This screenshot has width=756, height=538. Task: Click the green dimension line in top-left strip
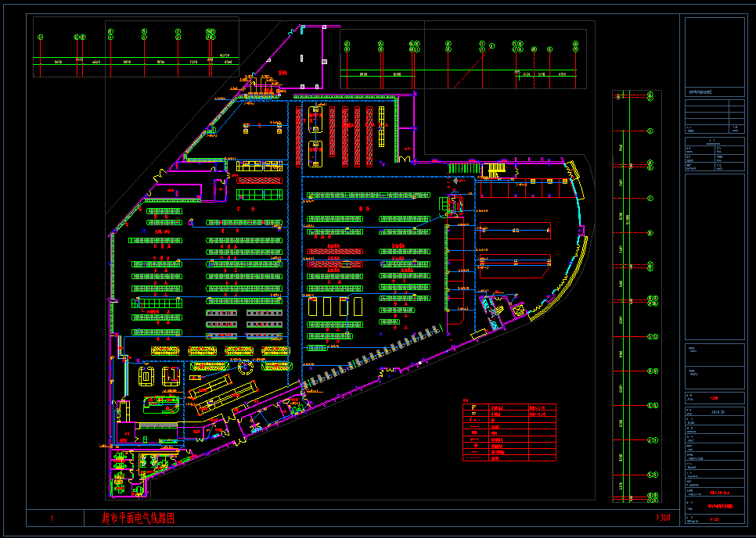[133, 61]
